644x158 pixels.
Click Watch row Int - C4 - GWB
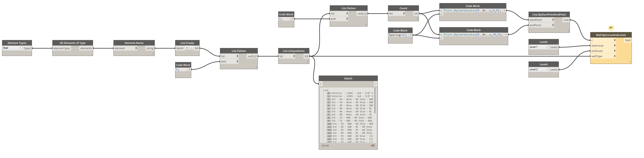[352, 118]
